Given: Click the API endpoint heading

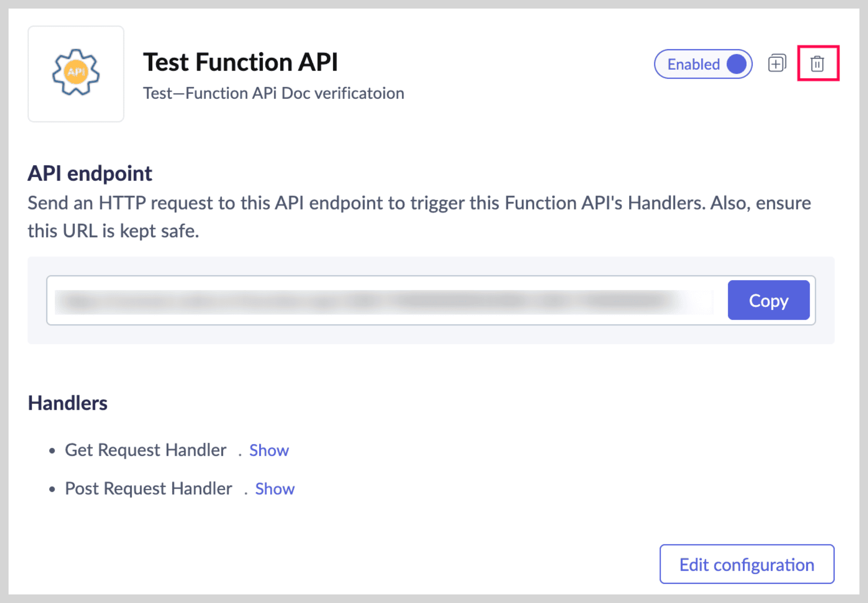Looking at the screenshot, I should coord(90,174).
